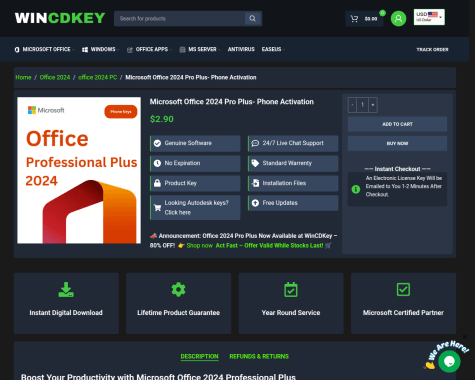
Task: Click the 24/7 Live Chat Support bubble icon
Action: coord(255,143)
